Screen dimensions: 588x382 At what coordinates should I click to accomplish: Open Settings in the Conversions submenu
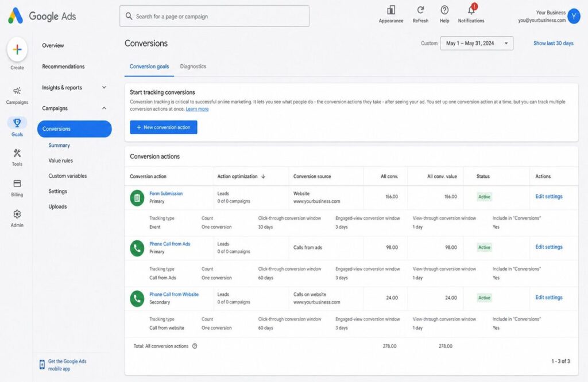pyautogui.click(x=58, y=192)
